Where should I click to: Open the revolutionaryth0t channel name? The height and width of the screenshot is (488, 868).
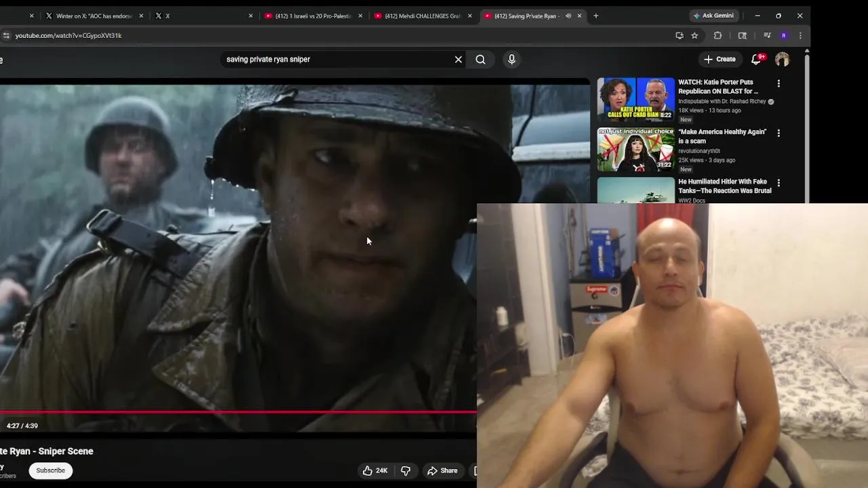699,151
